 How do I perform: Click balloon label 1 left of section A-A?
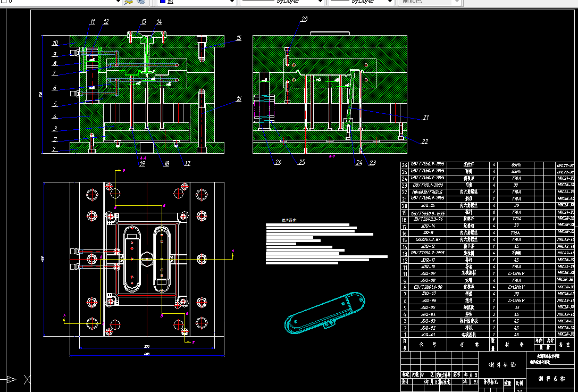click(54, 149)
